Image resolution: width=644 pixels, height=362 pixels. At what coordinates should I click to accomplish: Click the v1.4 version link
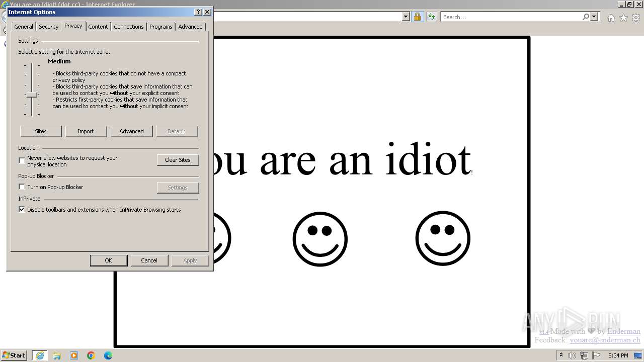[544, 332]
